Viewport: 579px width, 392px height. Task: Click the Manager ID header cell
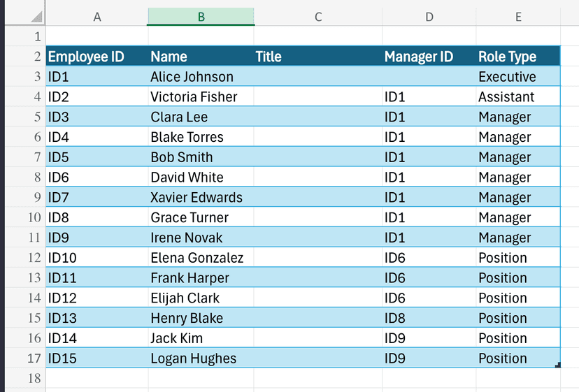pos(429,57)
